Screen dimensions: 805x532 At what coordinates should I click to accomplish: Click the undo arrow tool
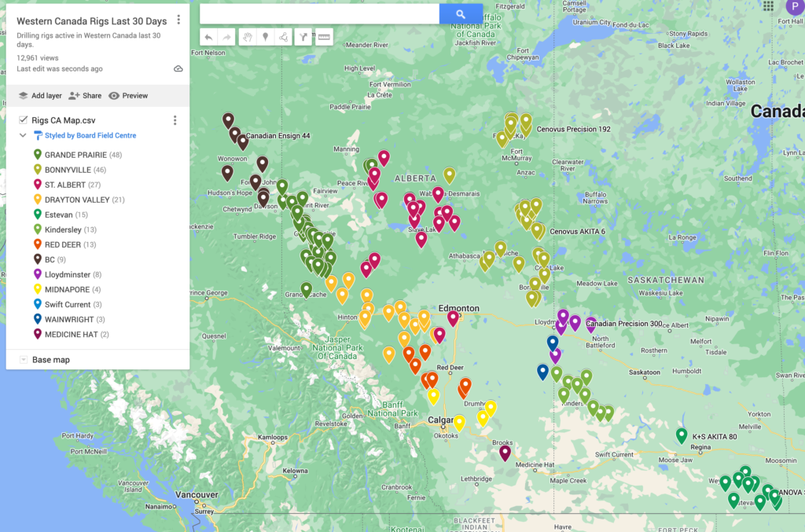click(x=208, y=37)
